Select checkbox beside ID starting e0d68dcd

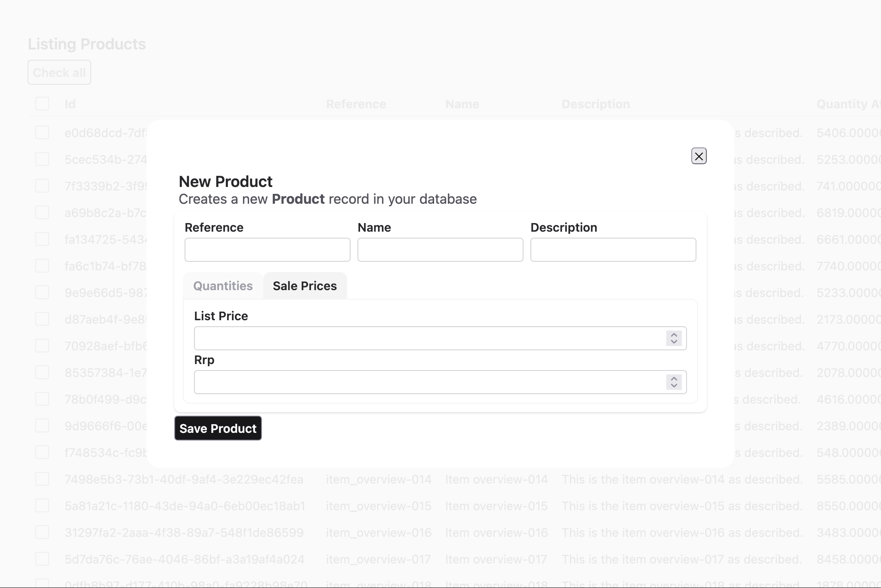(42, 132)
